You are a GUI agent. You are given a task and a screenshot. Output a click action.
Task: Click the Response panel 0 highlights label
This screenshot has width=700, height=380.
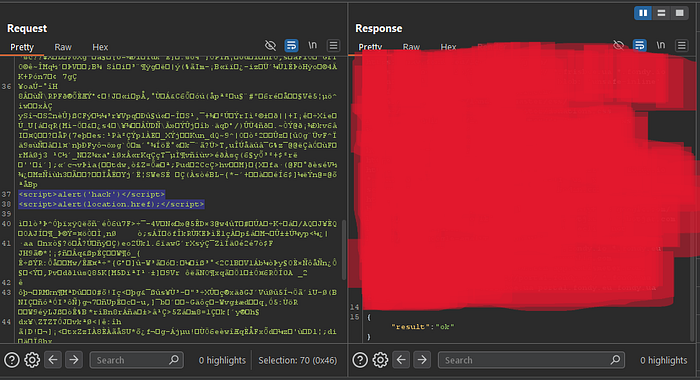[x=664, y=360]
